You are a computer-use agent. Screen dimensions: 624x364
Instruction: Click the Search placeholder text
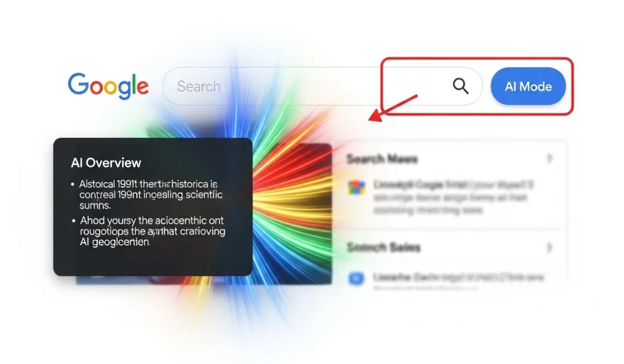coord(199,86)
